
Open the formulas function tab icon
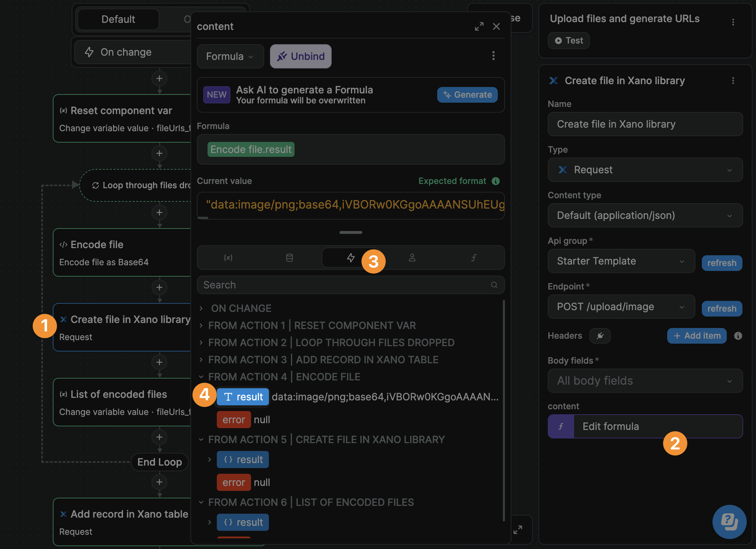point(474,257)
